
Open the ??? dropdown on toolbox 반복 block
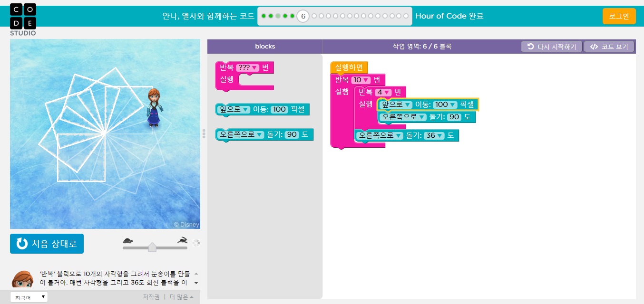248,67
